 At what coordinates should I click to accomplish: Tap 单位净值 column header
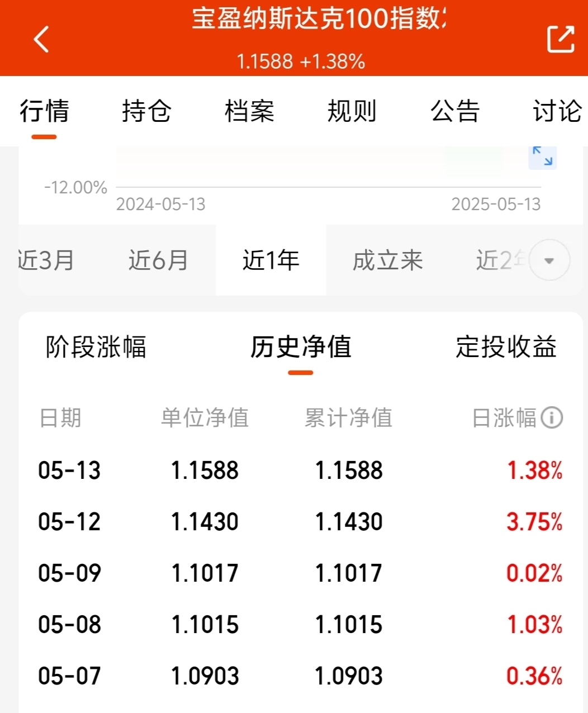click(205, 417)
